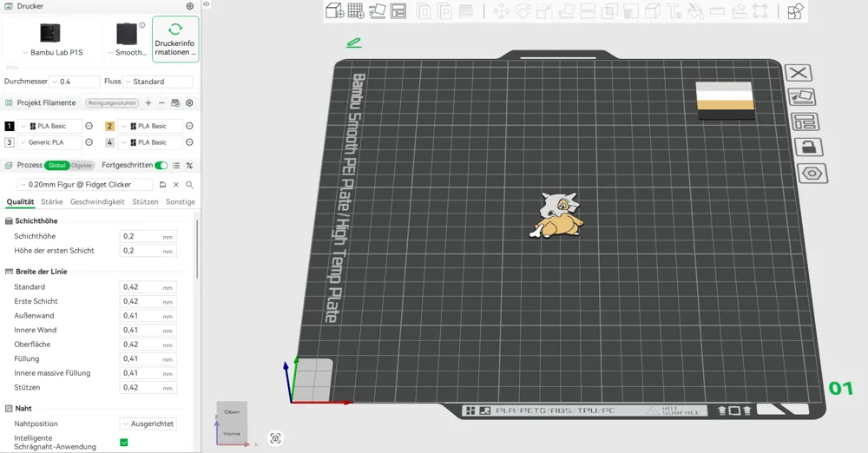
Task: Arrange objects on plate 01
Action: [x=805, y=121]
